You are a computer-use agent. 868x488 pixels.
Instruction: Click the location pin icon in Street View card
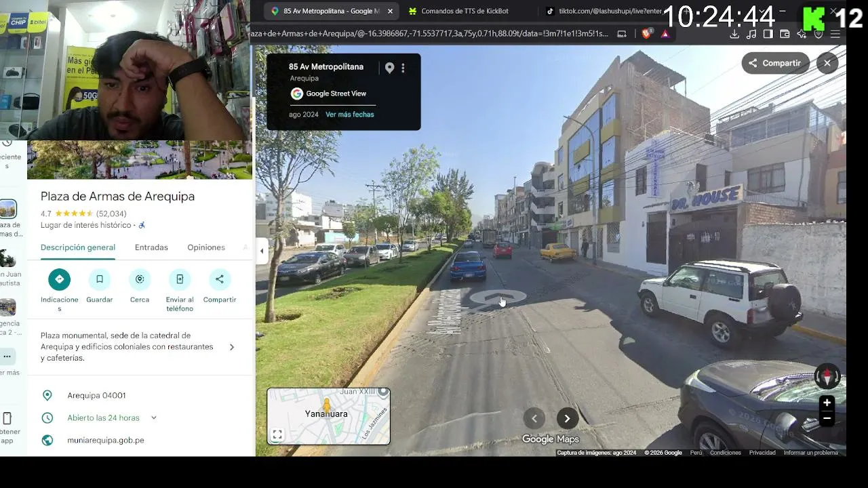(389, 68)
